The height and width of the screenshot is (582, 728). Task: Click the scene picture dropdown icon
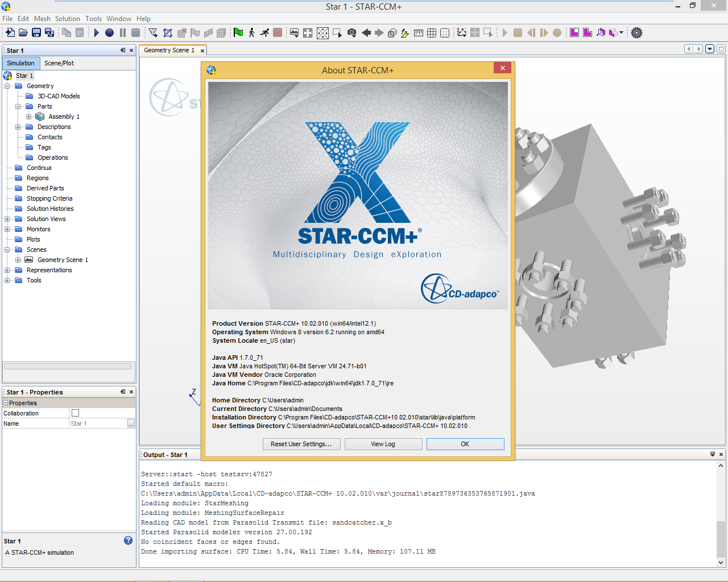(x=294, y=33)
